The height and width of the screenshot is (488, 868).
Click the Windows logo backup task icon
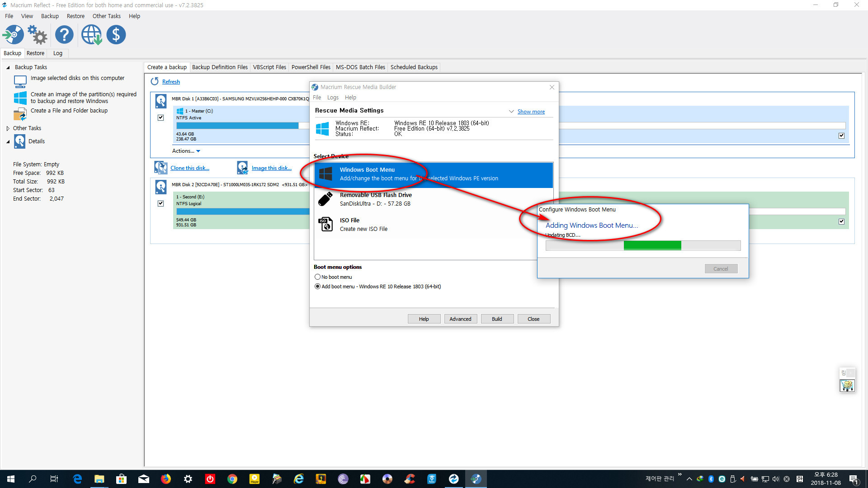click(20, 98)
